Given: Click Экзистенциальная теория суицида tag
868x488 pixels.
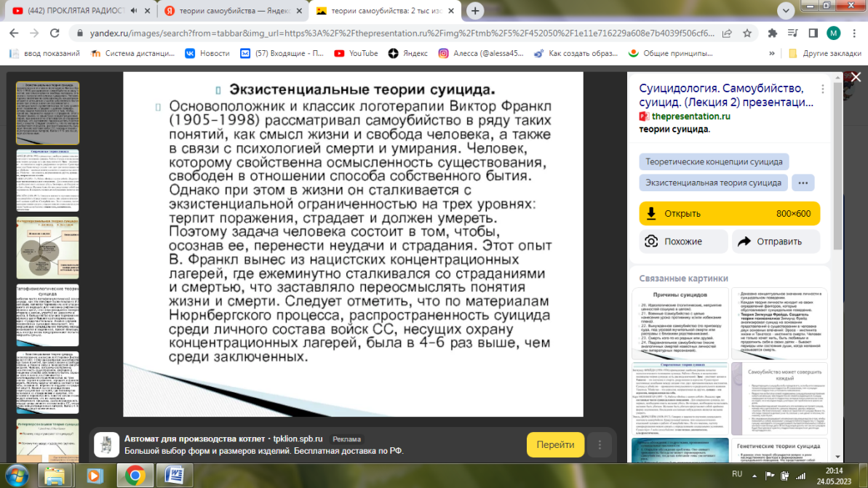Looking at the screenshot, I should click(713, 183).
